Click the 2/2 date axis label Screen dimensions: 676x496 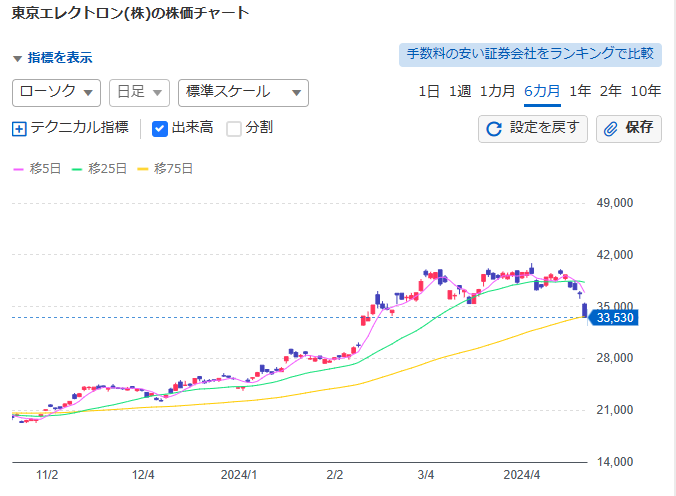point(335,475)
